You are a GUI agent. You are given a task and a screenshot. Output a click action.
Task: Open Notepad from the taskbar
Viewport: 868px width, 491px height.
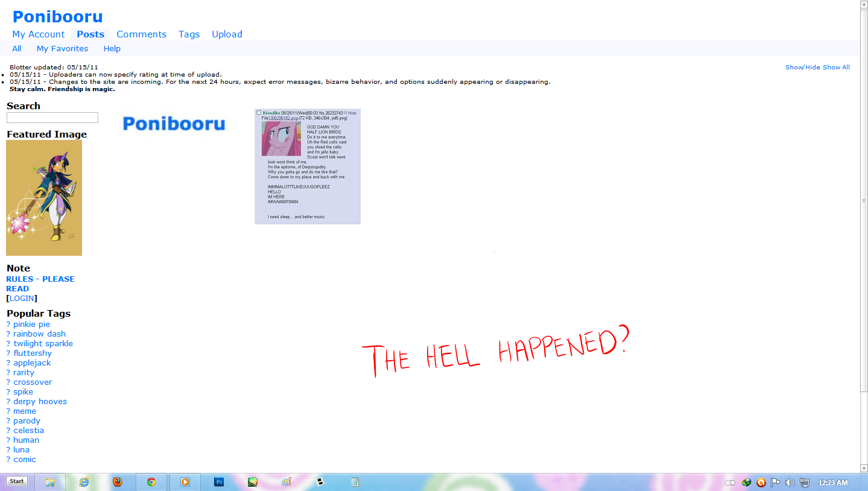(x=354, y=482)
